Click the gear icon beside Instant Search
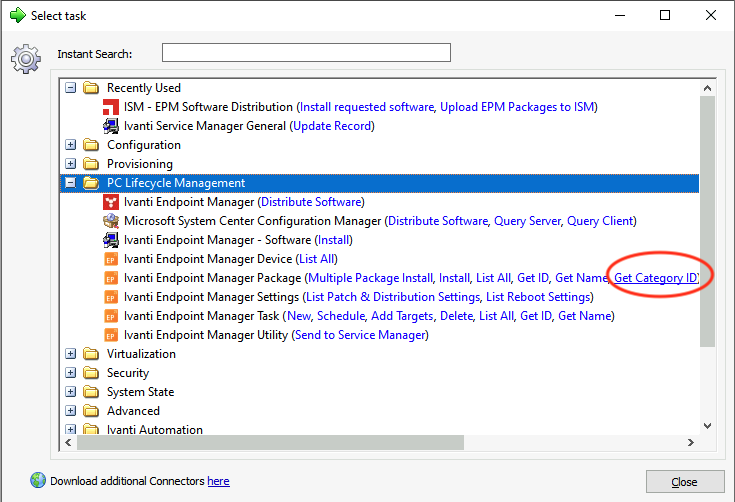The height and width of the screenshot is (502, 735). [26, 59]
